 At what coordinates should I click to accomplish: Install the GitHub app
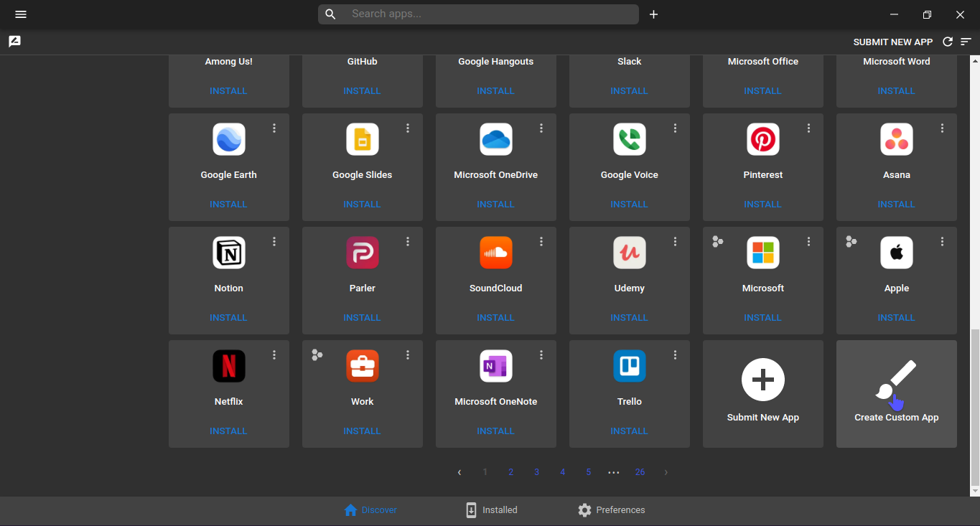[362, 91]
